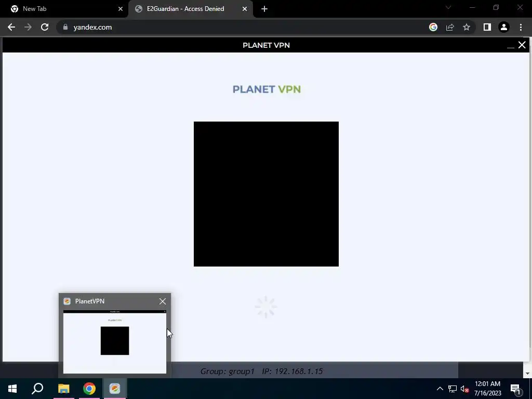
Task: Click the IP: 192.168.1.15 text
Action: tap(292, 371)
